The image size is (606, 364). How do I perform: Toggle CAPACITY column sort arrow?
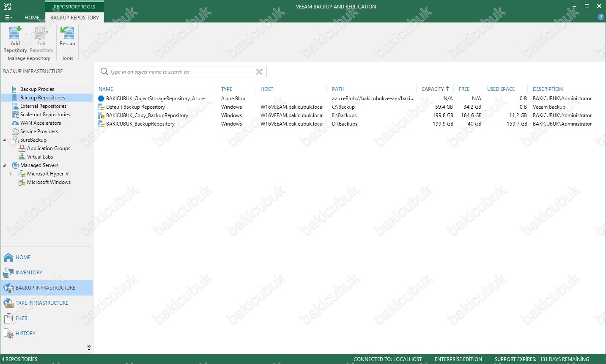point(447,89)
